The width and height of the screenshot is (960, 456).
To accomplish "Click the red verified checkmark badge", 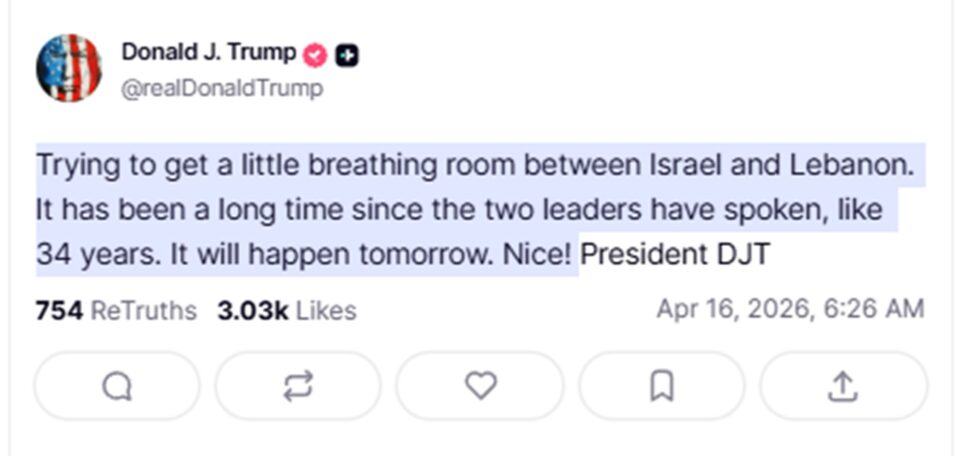I will [x=316, y=54].
